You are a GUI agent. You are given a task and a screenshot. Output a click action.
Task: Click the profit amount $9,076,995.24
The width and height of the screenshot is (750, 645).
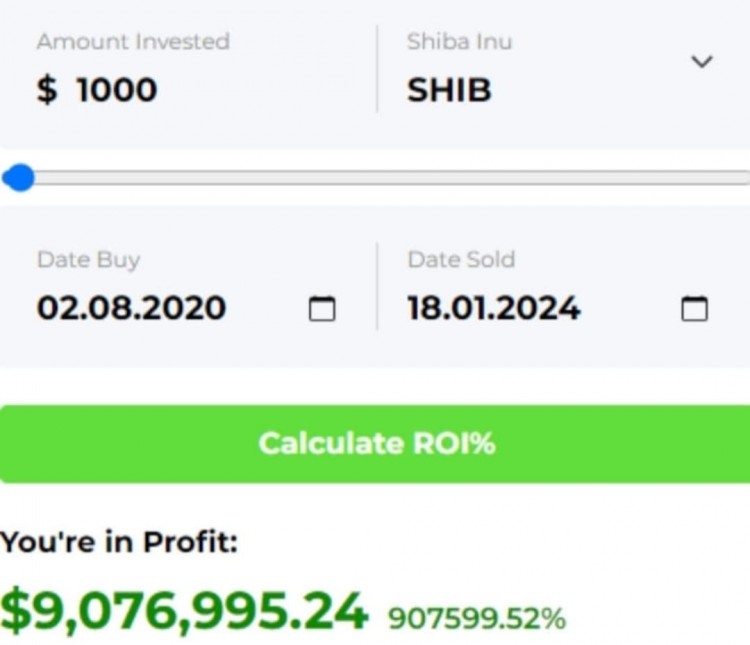click(184, 612)
